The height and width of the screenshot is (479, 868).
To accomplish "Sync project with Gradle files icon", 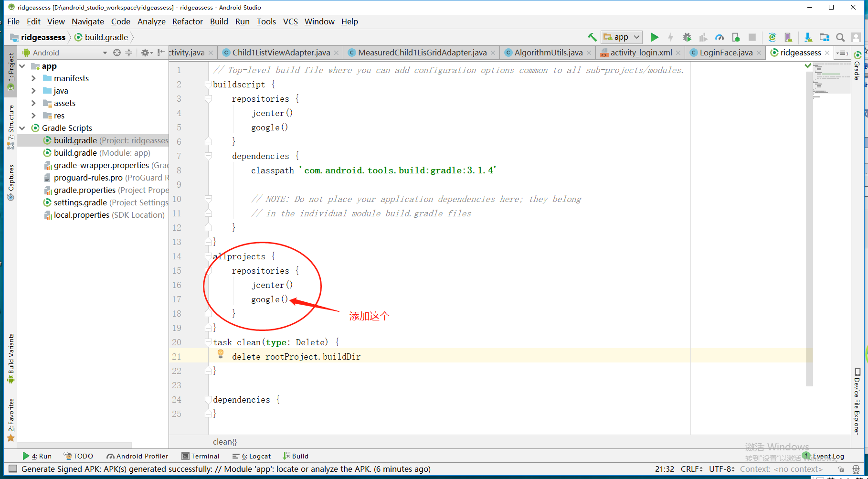I will (772, 37).
